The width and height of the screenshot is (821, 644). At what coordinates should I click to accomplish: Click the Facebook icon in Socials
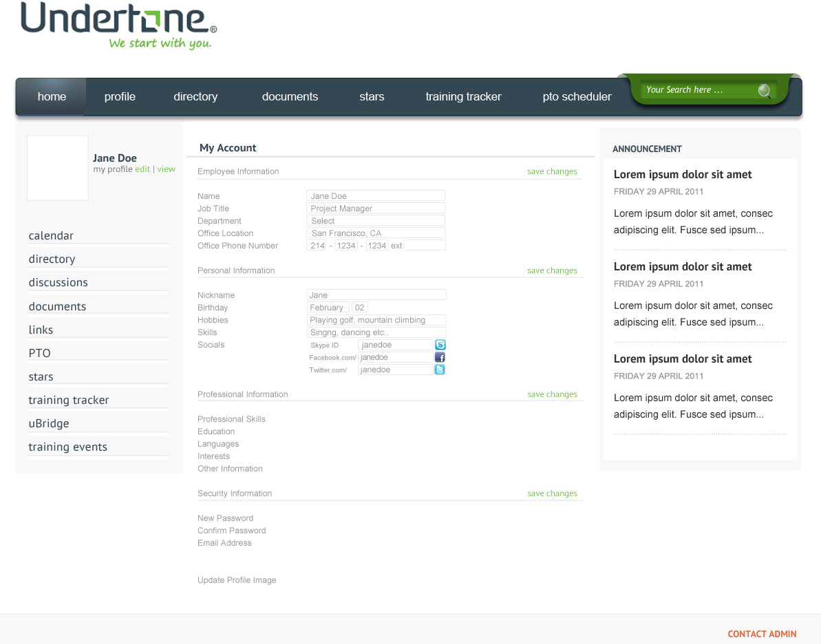pos(440,357)
